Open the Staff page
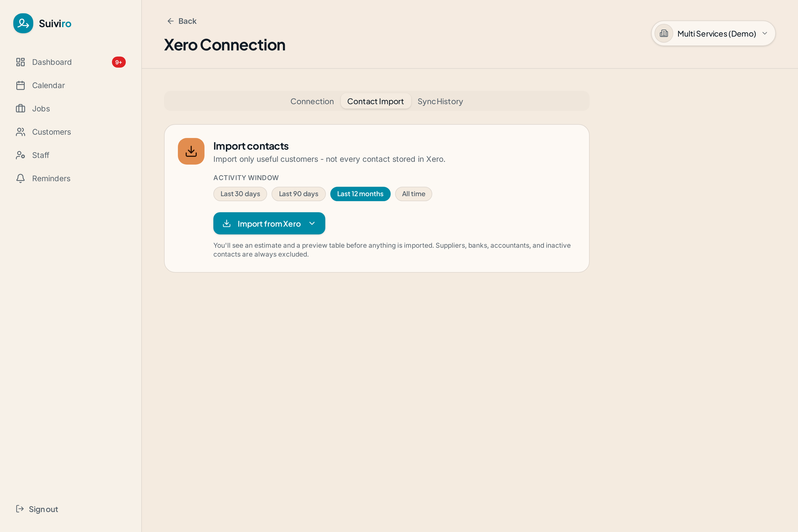Image resolution: width=798 pixels, height=532 pixels. [x=71, y=155]
